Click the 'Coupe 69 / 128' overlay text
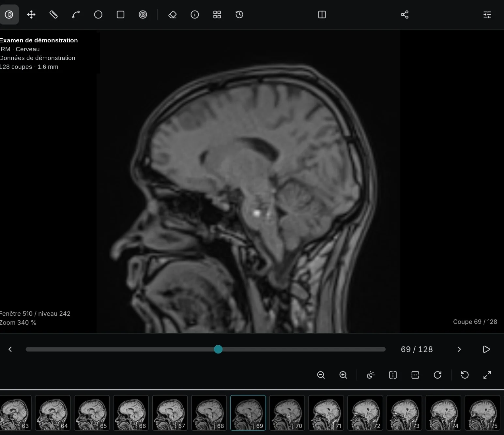The image size is (504, 435). (475, 322)
